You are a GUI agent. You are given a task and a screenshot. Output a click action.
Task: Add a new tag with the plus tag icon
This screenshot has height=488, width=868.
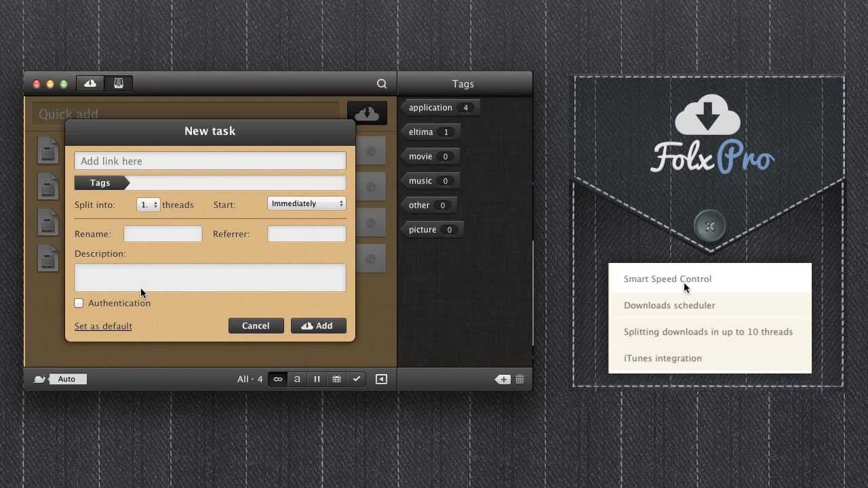pos(502,380)
